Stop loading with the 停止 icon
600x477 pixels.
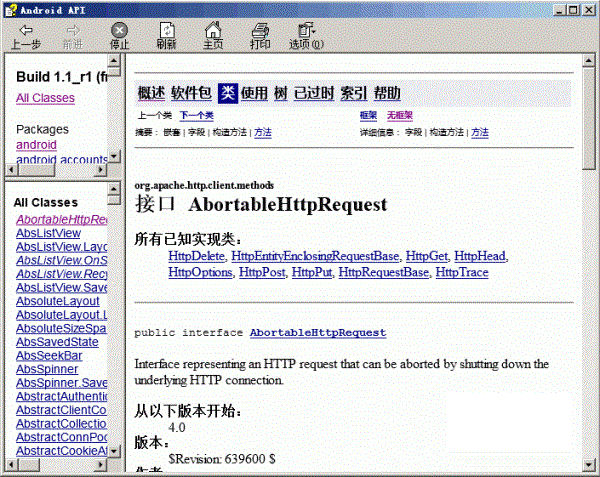tap(119, 30)
